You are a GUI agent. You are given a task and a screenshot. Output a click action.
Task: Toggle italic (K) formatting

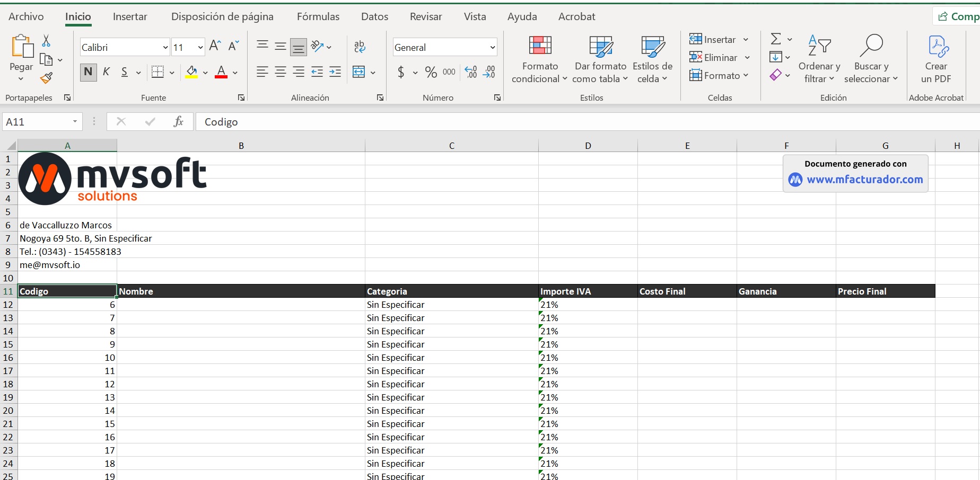click(x=106, y=72)
